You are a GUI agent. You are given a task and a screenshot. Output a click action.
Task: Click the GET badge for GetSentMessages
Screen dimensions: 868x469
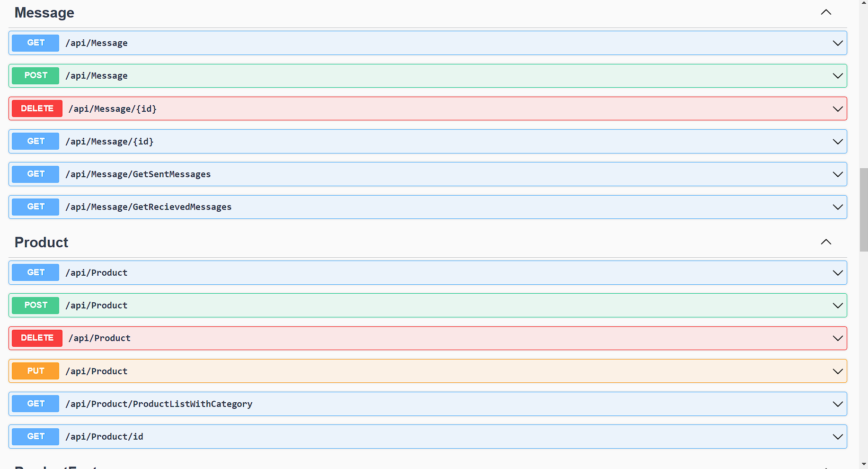[x=35, y=174]
